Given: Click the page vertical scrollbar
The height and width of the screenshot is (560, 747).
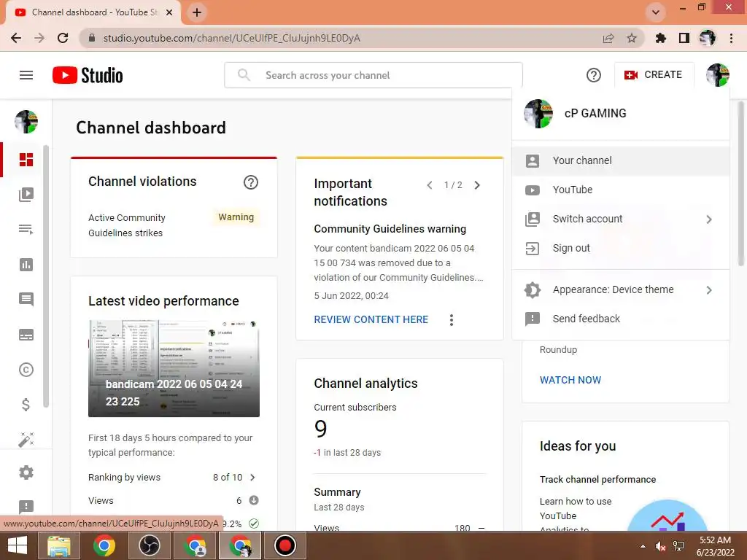Looking at the screenshot, I should point(741,183).
